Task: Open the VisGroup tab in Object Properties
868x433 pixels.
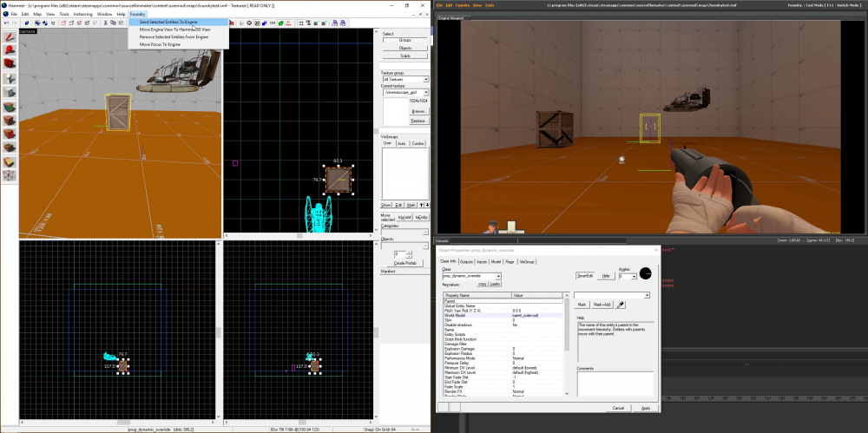Action: (526, 261)
